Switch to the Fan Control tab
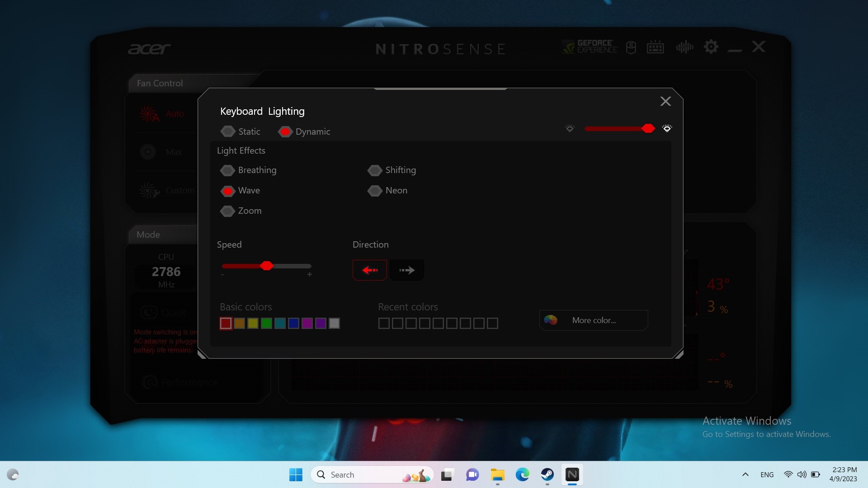This screenshot has width=868, height=488. pyautogui.click(x=160, y=84)
